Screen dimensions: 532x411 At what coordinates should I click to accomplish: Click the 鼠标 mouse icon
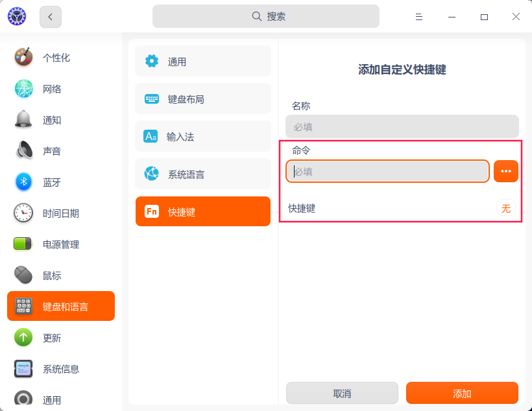click(x=23, y=276)
